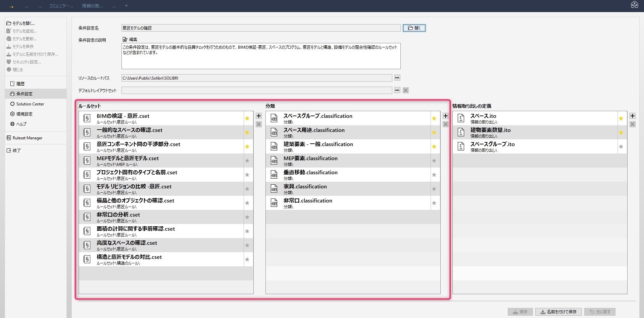Add a ruleset with the plus icon
Screen dimensions: 644x318
coord(258,116)
